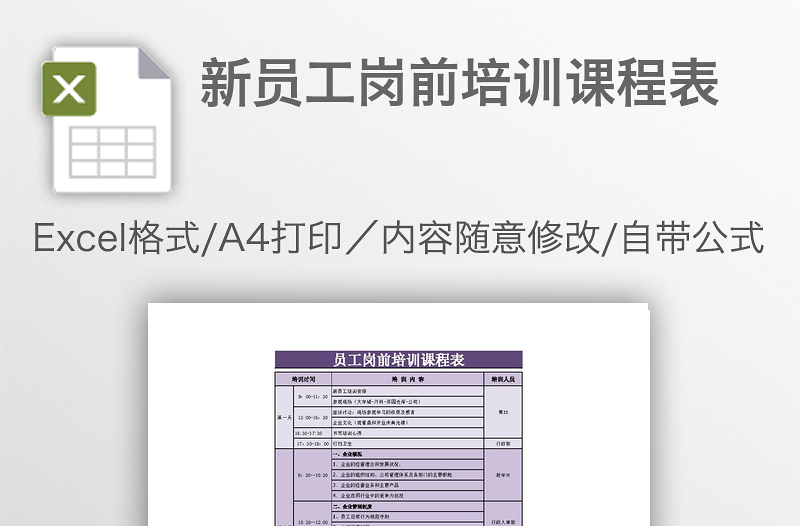Select the 培训内容 column header

click(x=407, y=379)
